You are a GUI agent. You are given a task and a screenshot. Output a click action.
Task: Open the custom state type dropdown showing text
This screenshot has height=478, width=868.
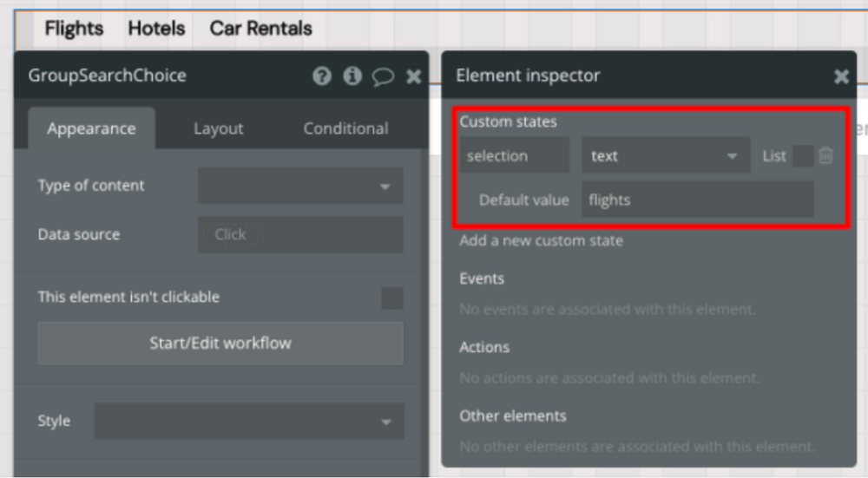[x=665, y=156]
